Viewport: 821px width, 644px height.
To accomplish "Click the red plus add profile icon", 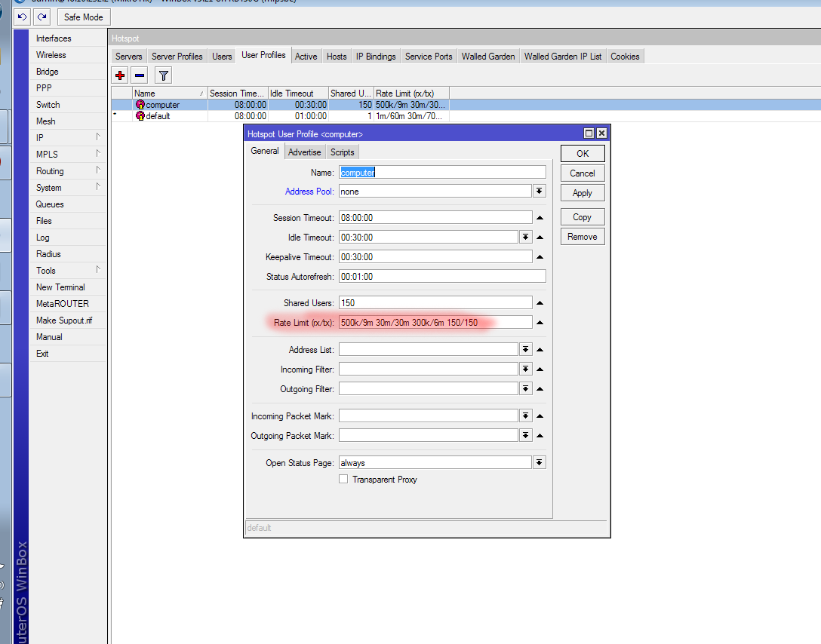I will pos(120,75).
